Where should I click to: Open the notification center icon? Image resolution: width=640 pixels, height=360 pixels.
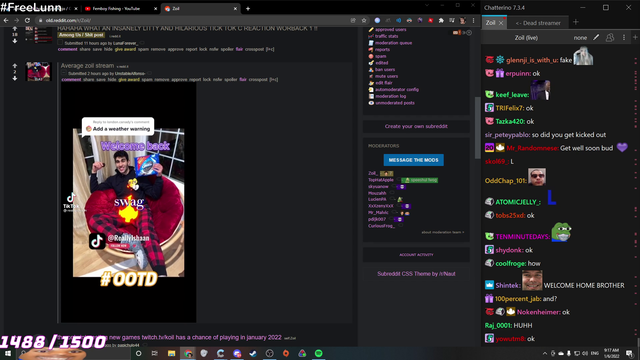coord(630,353)
